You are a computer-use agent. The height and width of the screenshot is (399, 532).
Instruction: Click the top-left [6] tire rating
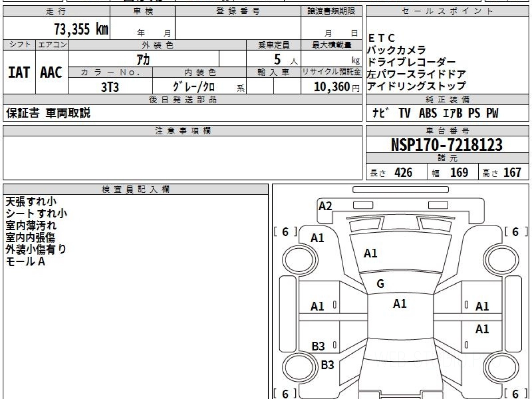tap(285, 231)
